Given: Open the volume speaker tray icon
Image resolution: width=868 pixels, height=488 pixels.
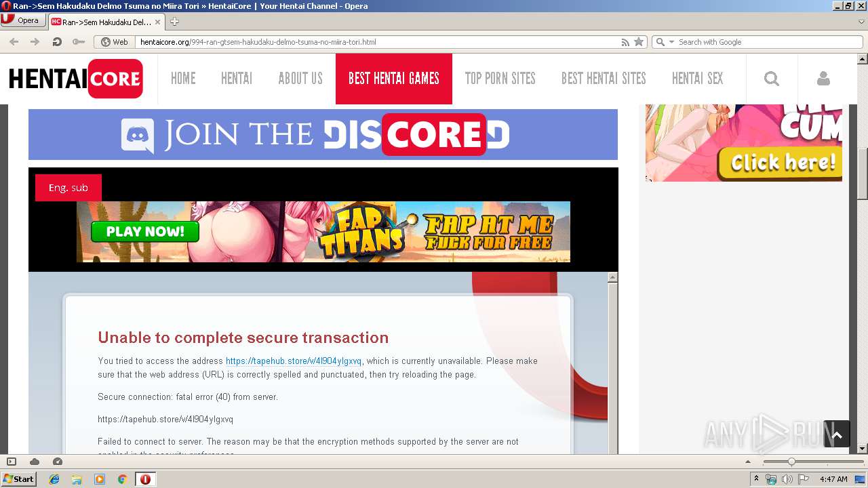Looking at the screenshot, I should point(787,479).
